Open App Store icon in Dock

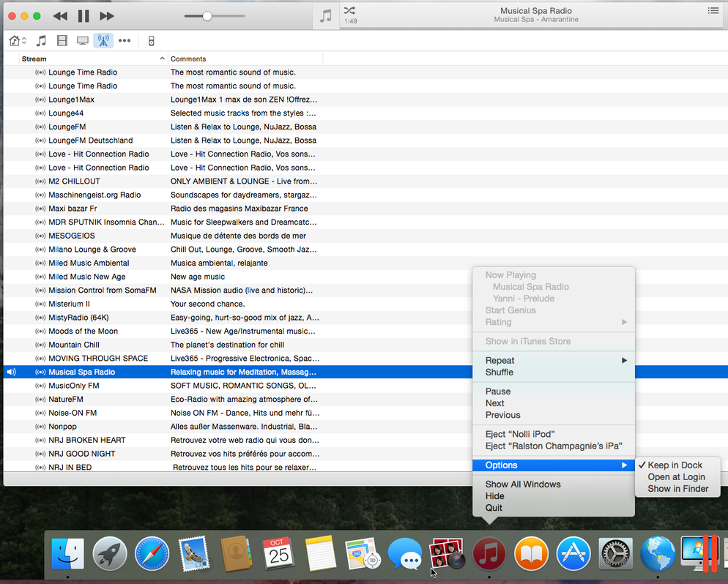tap(573, 553)
